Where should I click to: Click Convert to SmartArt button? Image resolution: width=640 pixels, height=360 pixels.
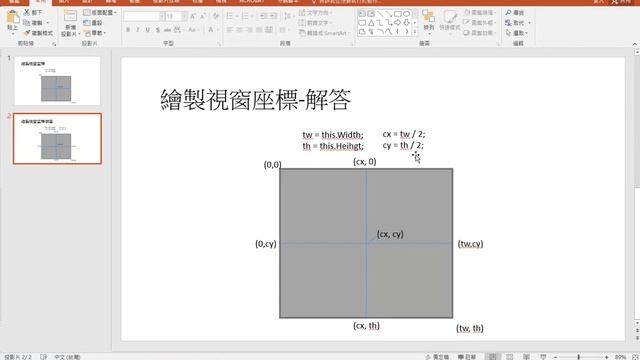[x=325, y=33]
